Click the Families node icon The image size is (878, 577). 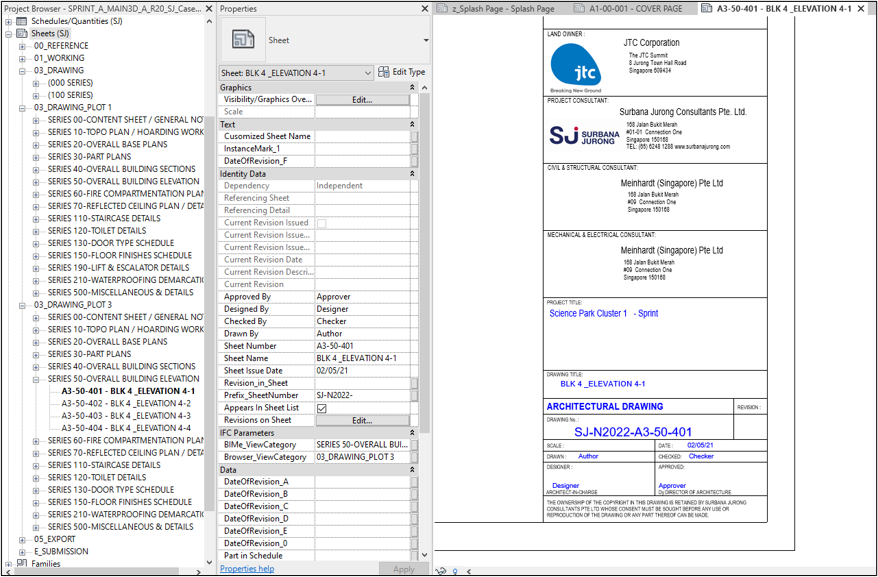pos(22,563)
